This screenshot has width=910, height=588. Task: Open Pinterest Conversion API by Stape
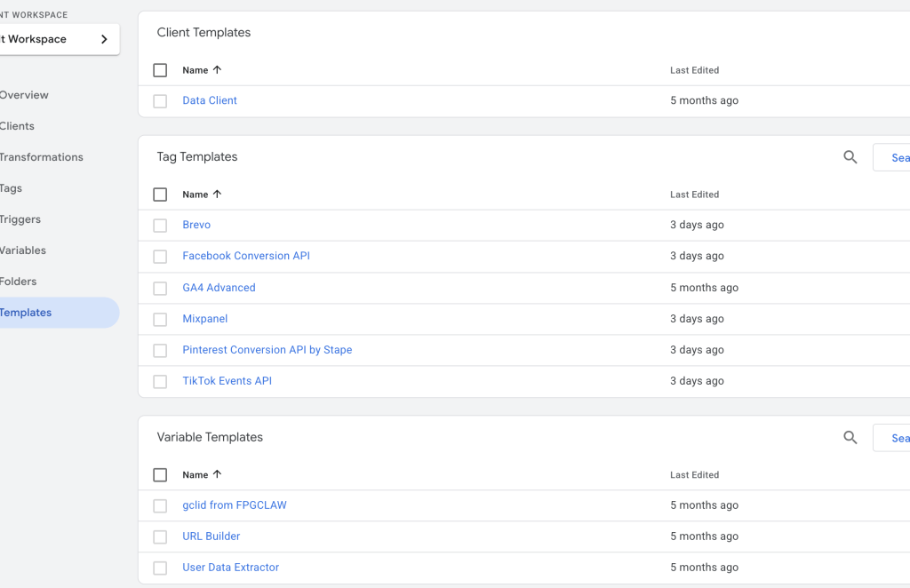tap(267, 350)
